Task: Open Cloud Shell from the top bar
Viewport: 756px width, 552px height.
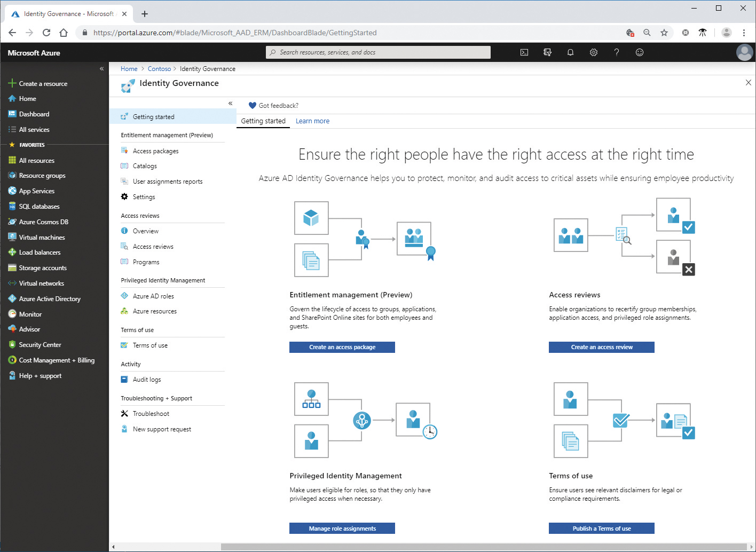Action: [524, 52]
